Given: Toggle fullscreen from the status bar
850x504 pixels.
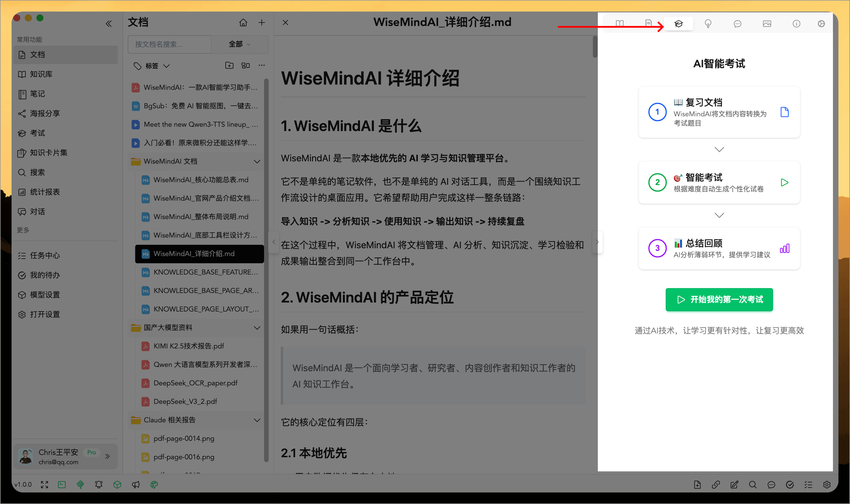Looking at the screenshot, I should tap(44, 485).
